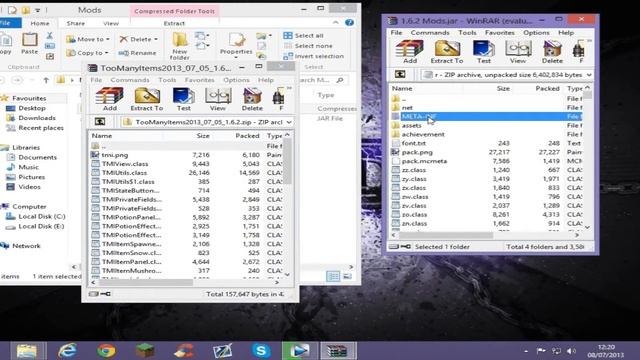The height and width of the screenshot is (360, 640).
Task: Click the Rename button in the Explorer ribbon
Action: (137, 53)
